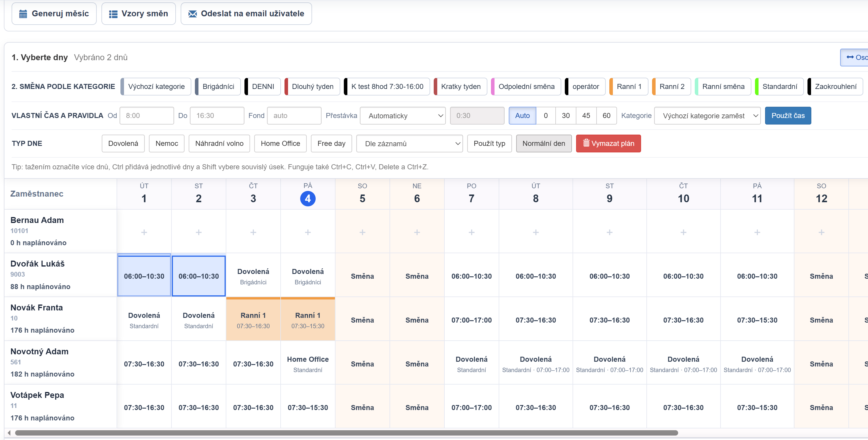868x440 pixels.
Task: Set break length to 45 minutes
Action: tap(586, 116)
